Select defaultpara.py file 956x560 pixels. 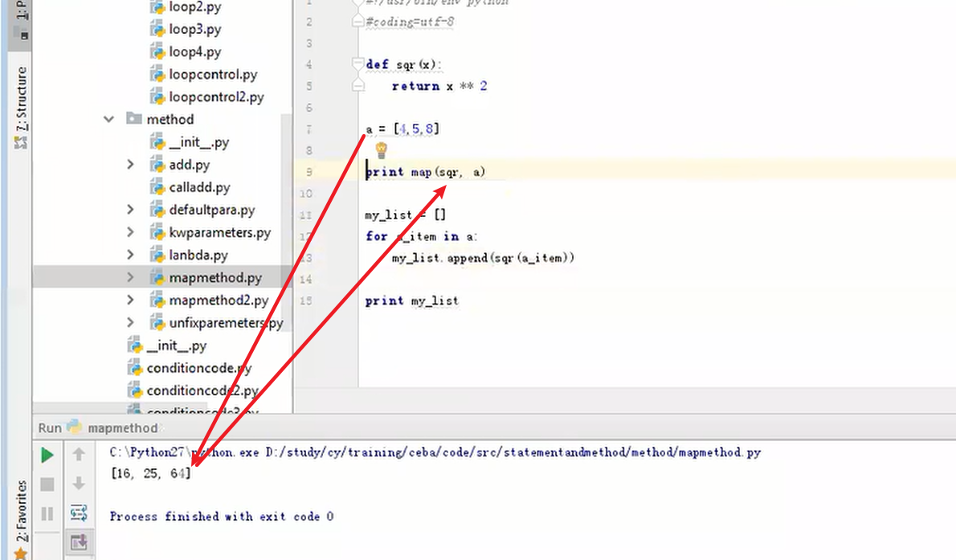click(x=212, y=209)
